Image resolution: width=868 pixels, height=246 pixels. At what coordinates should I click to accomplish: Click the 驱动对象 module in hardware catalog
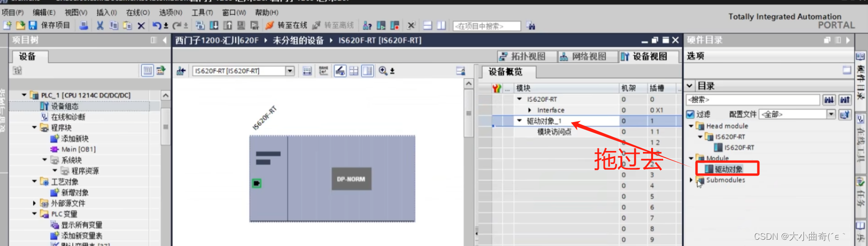(x=728, y=169)
